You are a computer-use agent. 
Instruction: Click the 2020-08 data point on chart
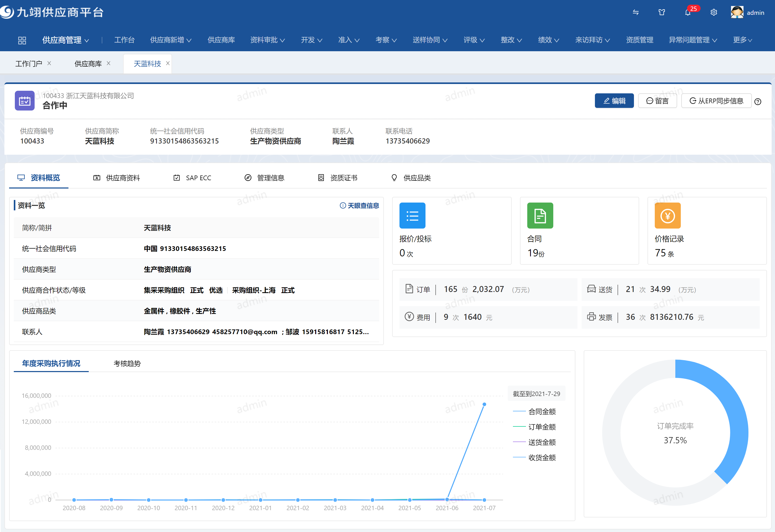(74, 500)
